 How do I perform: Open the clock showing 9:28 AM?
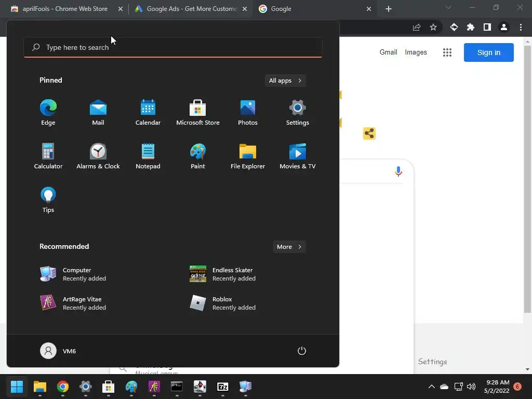[497, 387]
